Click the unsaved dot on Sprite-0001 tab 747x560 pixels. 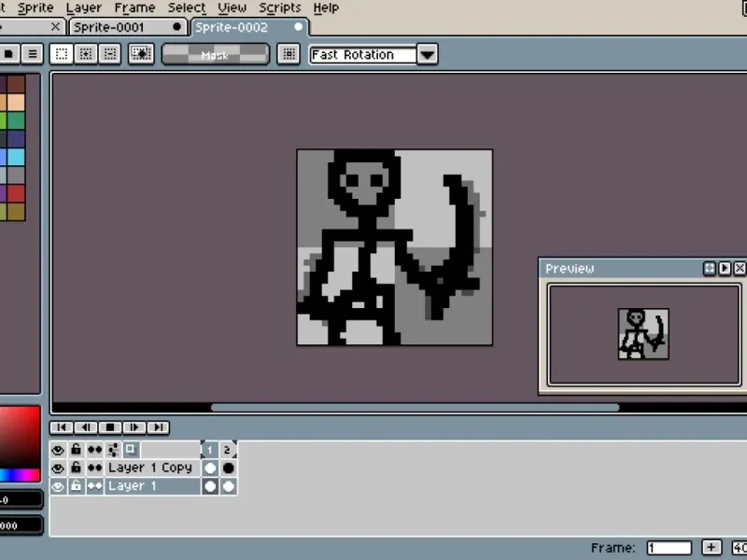tap(176, 27)
